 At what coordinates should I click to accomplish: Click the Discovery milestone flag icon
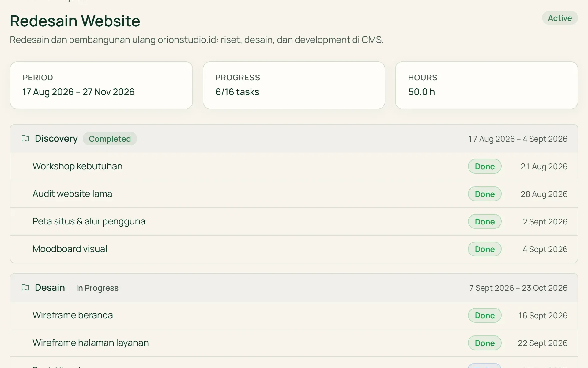(25, 139)
